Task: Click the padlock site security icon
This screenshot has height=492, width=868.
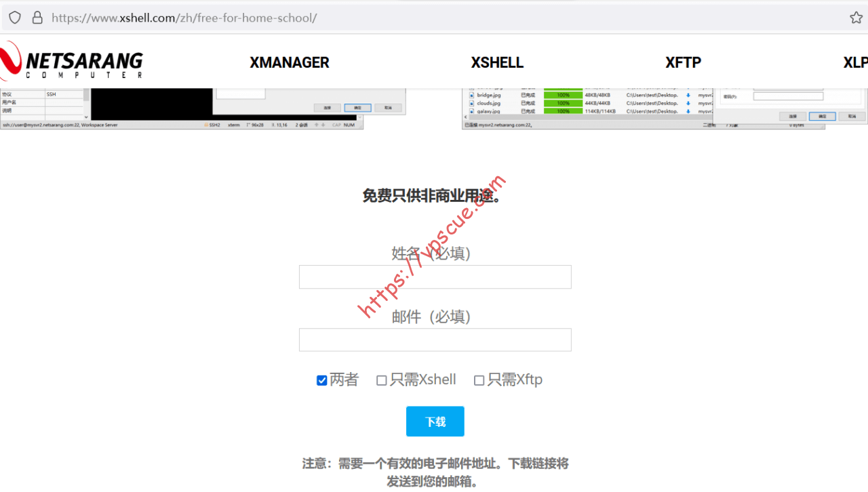Action: [x=37, y=18]
